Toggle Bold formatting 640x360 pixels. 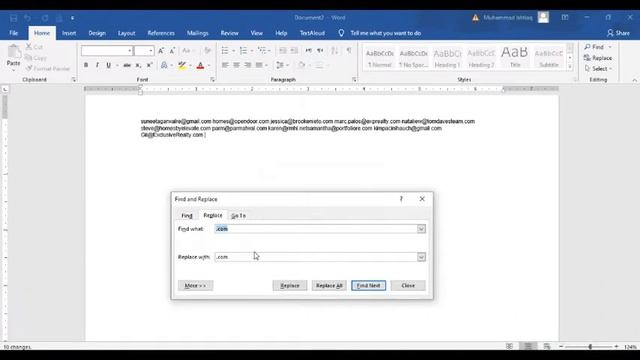[x=86, y=65]
